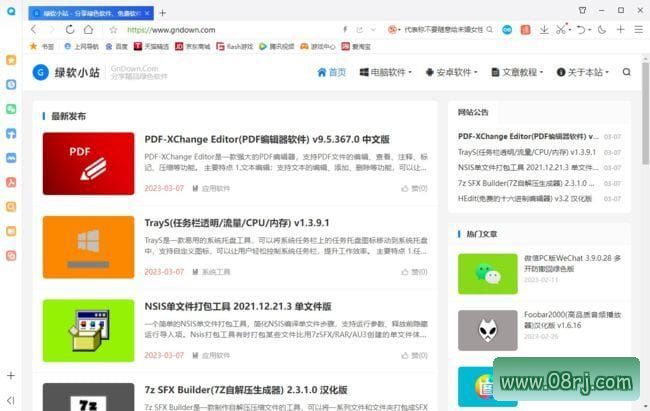Open the search engine selector dropdown
650x411 pixels.
pos(394,29)
